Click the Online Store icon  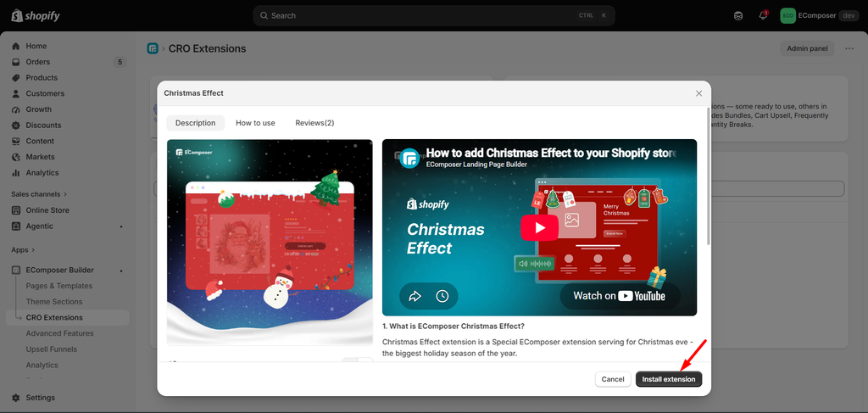[x=16, y=210]
